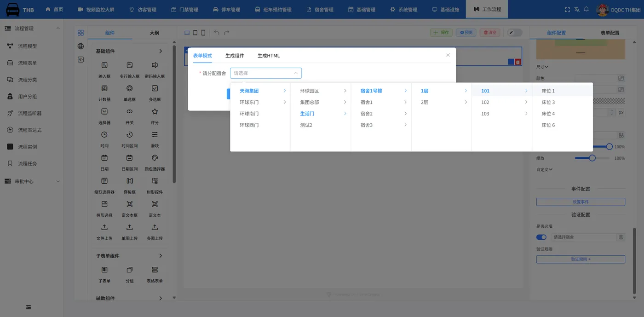Expand the 审批中心 sidebar menu

pyautogui.click(x=32, y=181)
